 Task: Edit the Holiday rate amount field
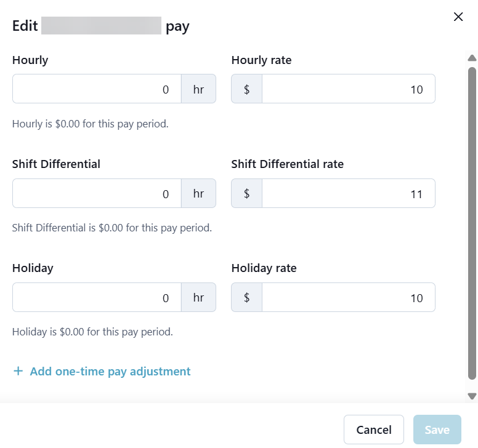pos(348,297)
